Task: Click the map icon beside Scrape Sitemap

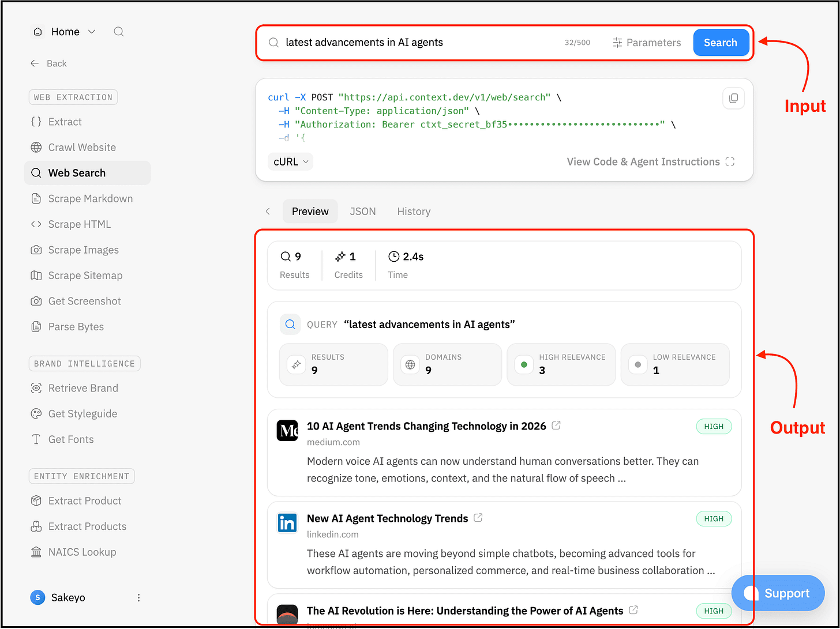Action: tap(36, 276)
